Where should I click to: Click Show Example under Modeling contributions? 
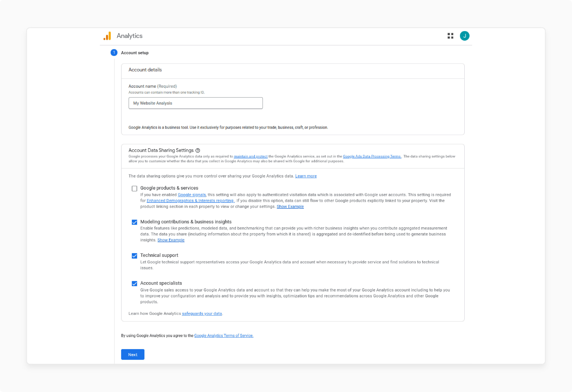pos(171,240)
